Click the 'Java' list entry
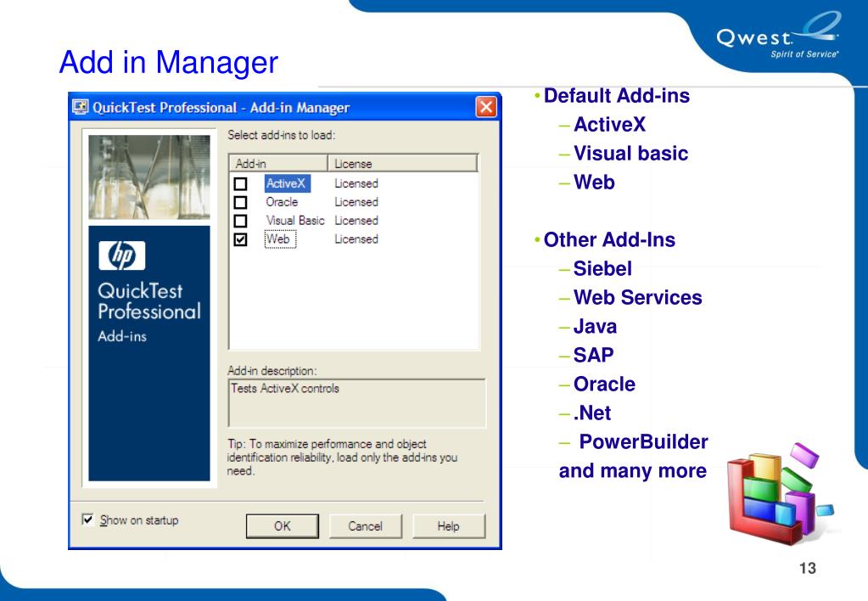Screen dimensions: 868x601 595,326
